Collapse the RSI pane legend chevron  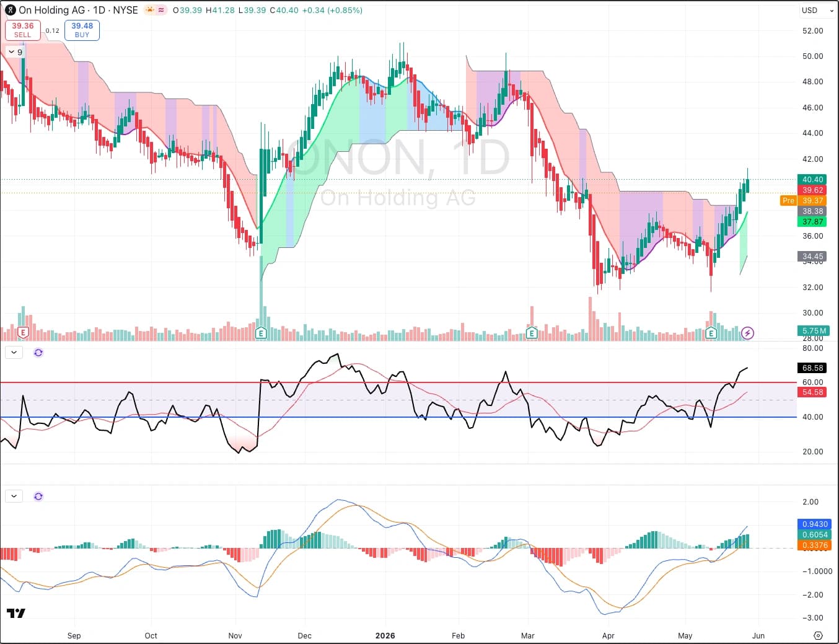14,353
